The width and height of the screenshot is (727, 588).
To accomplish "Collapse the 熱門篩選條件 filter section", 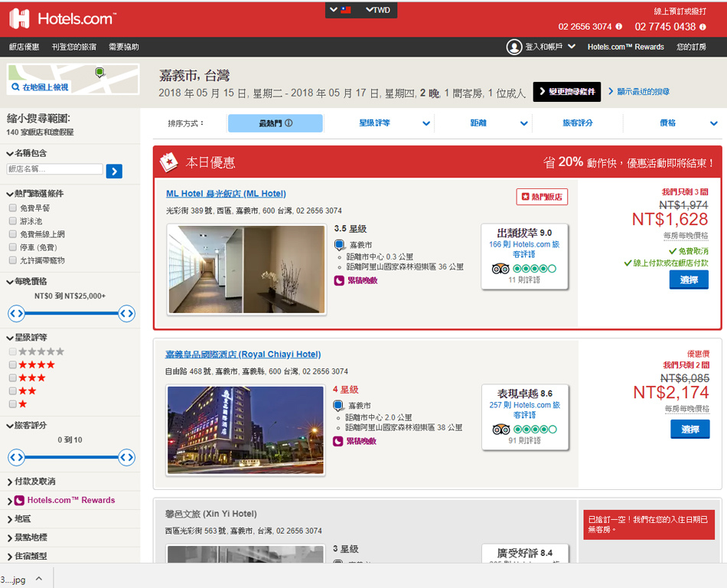I will point(34,194).
